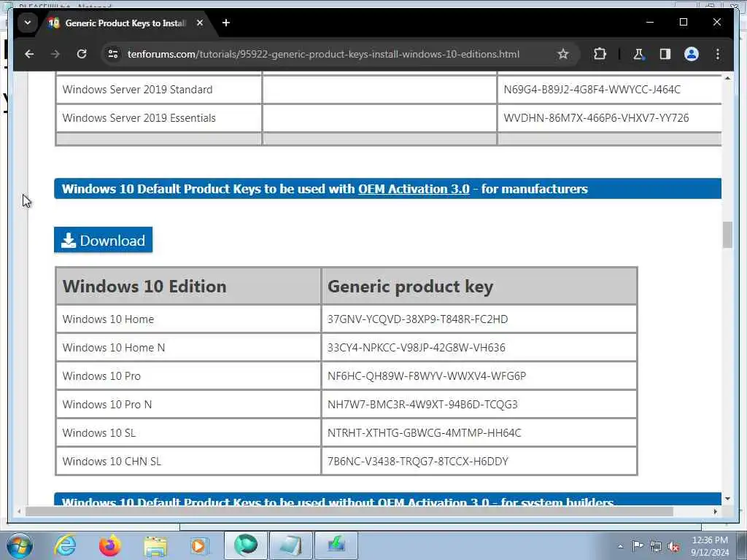747x560 pixels.
Task: Open the Windows Start menu
Action: pos(18,545)
